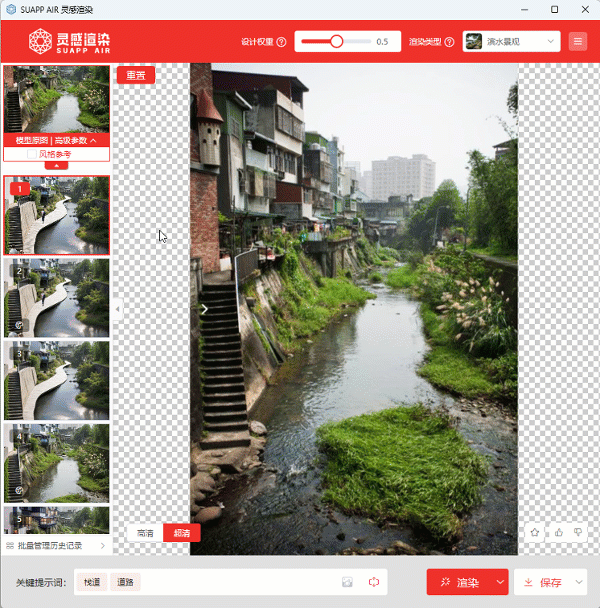Click the help icon beside 渲染类型
Viewport: 600px width, 608px height.
pyautogui.click(x=449, y=42)
